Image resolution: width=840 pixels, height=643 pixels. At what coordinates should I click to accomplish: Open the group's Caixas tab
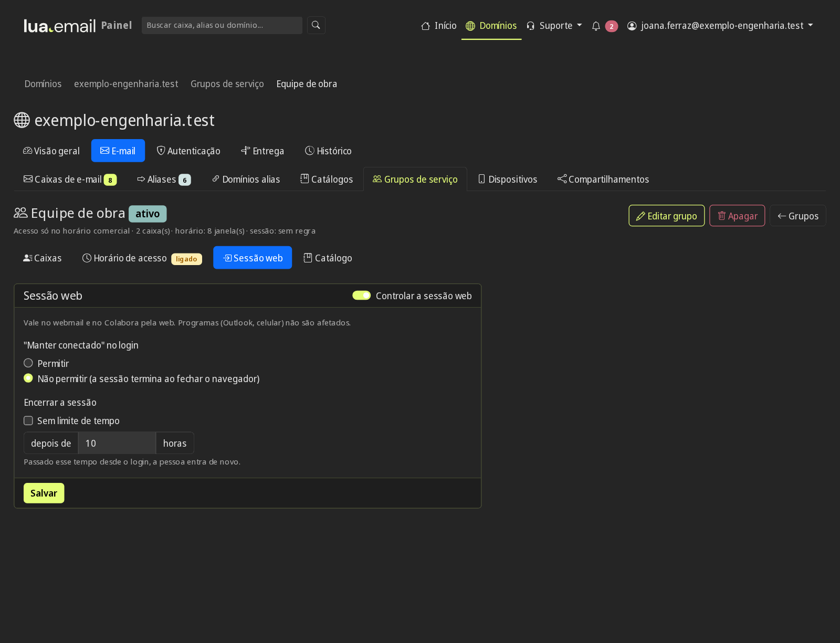pyautogui.click(x=43, y=258)
